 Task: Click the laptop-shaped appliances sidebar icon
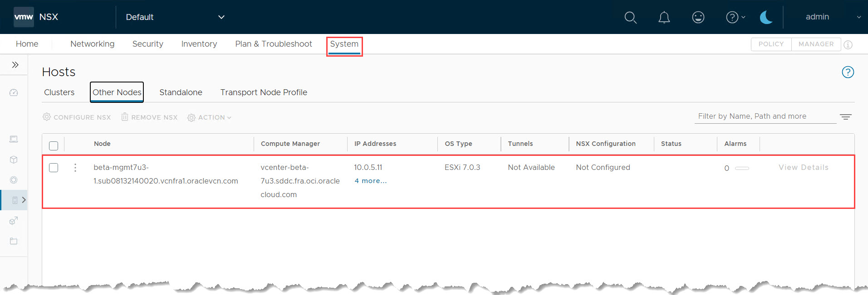(x=14, y=139)
